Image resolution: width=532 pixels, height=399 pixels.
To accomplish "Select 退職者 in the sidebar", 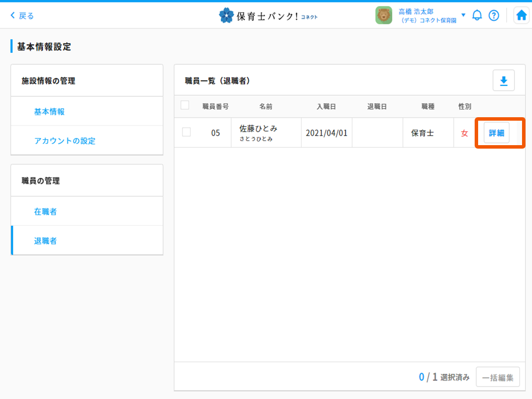I will 45,241.
